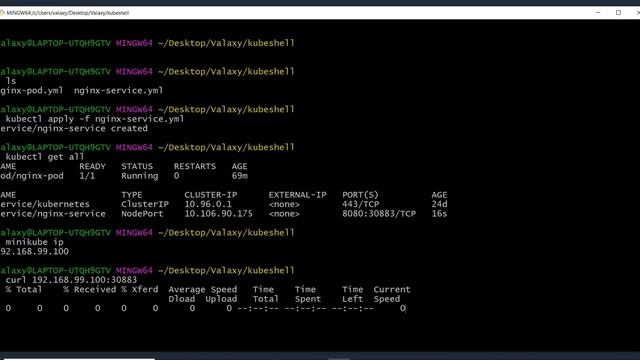
Task: Click the 'Average Speed' curl header
Action: tap(203, 290)
